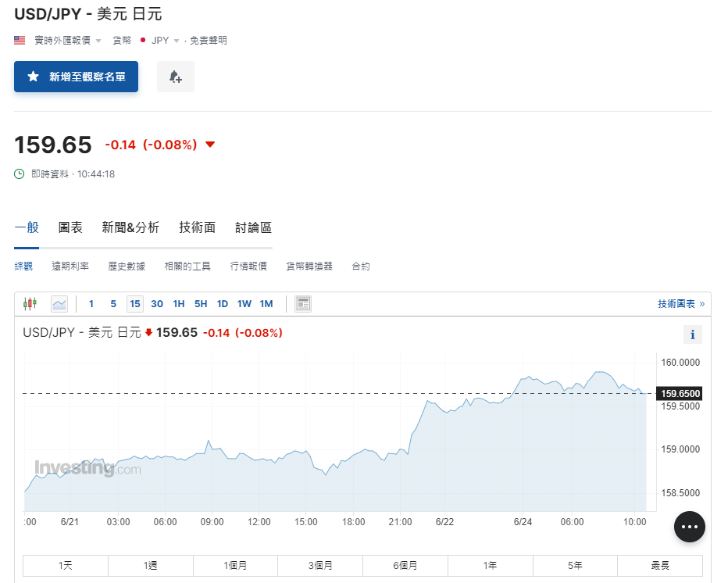Click the US flag icon
The image size is (728, 583).
pos(19,39)
